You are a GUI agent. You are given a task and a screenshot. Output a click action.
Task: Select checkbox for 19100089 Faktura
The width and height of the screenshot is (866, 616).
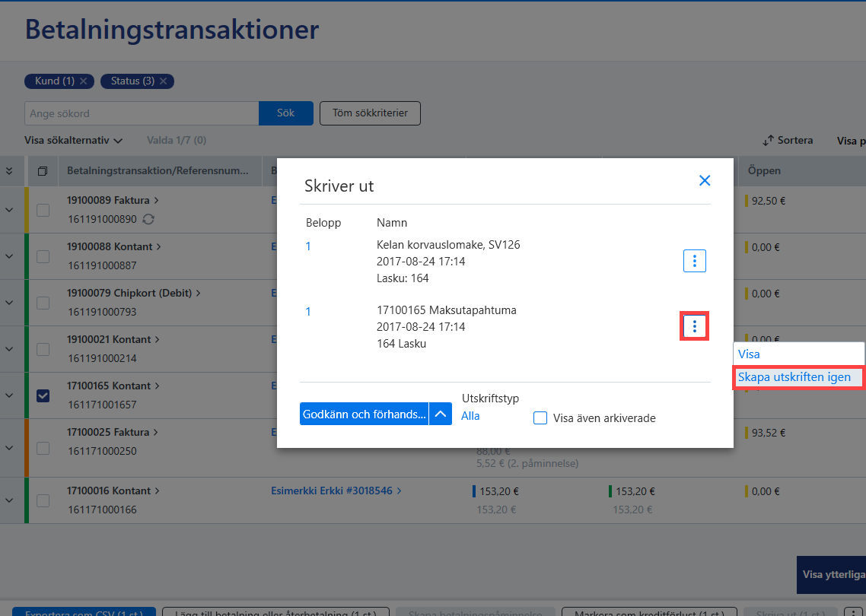[x=43, y=211]
